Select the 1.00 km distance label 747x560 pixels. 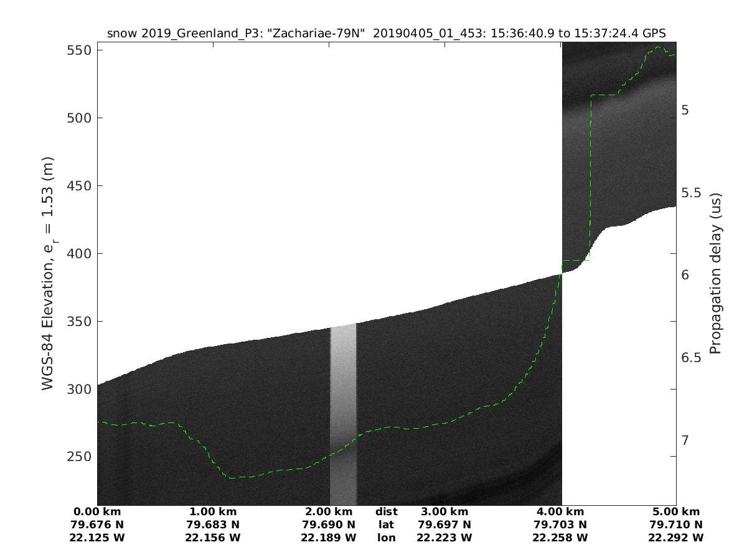[x=213, y=511]
